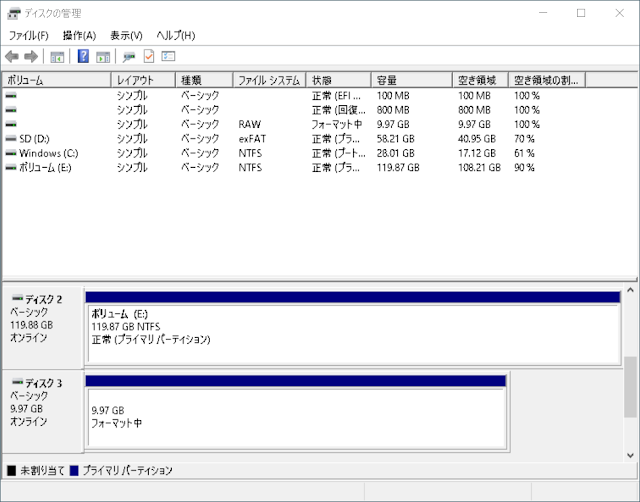Select the drive icon of SD (D:) row

point(11,139)
